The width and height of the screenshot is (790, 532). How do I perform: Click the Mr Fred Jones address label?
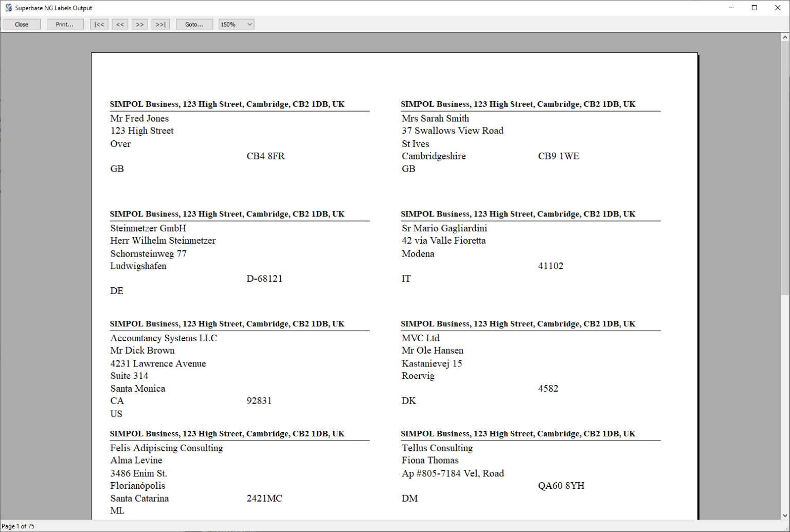(139, 119)
